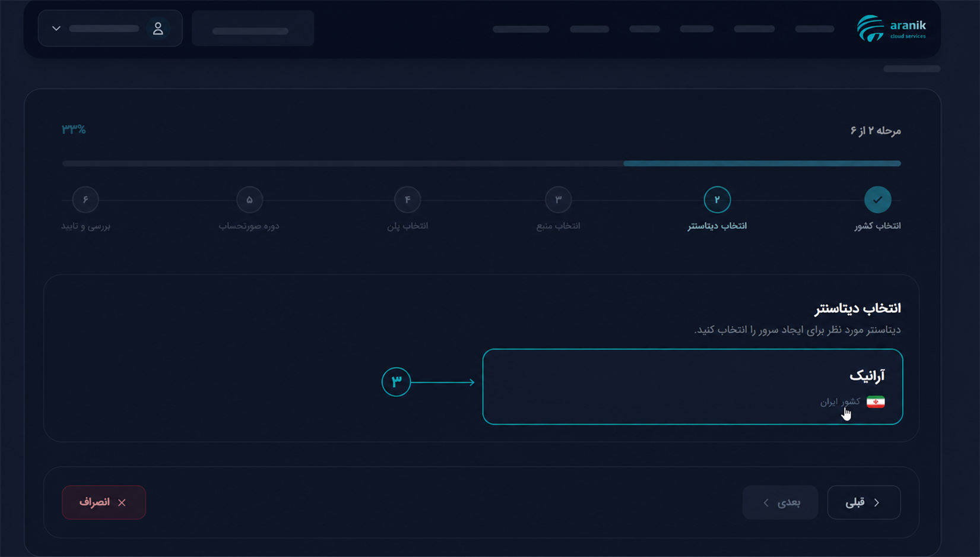Go to step ۶ circle بررسی و تایید
980x557 pixels.
coord(85,200)
